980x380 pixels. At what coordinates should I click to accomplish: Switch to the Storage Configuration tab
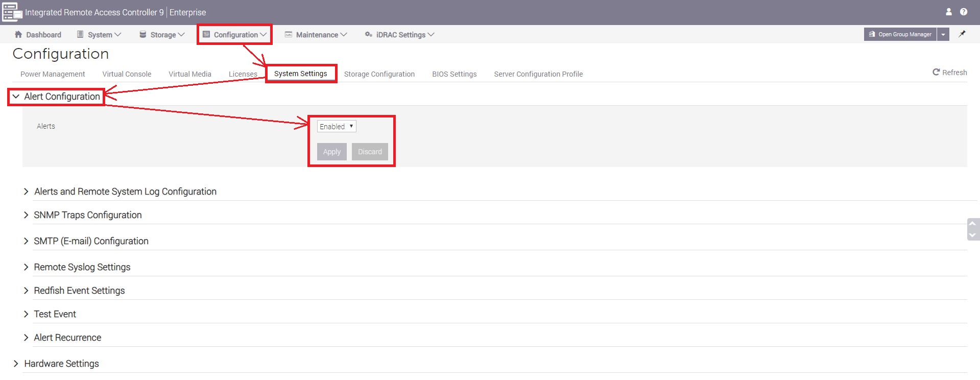coord(379,74)
